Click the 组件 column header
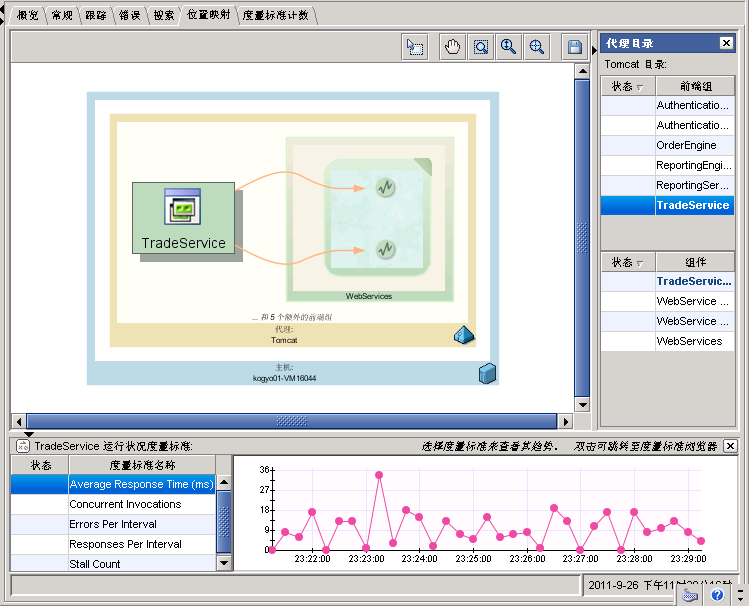The width and height of the screenshot is (749, 606). (696, 262)
